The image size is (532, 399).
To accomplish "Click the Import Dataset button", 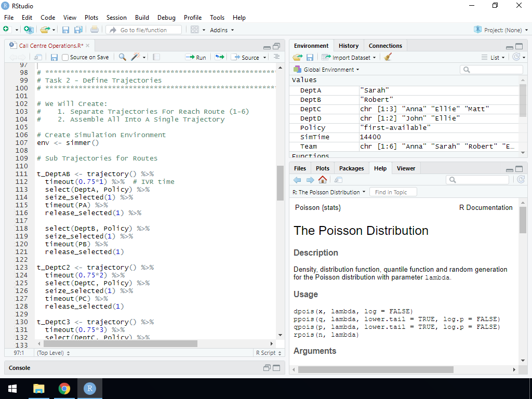I will pyautogui.click(x=348, y=57).
